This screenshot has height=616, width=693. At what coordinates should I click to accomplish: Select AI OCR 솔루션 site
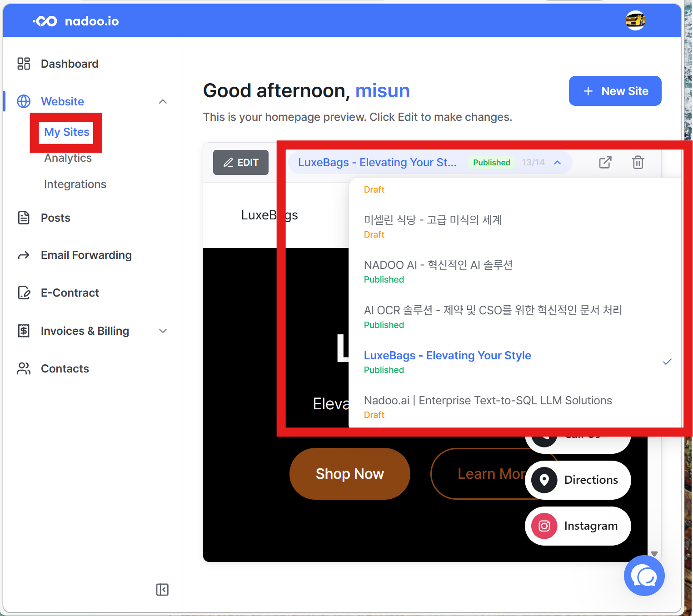(515, 317)
